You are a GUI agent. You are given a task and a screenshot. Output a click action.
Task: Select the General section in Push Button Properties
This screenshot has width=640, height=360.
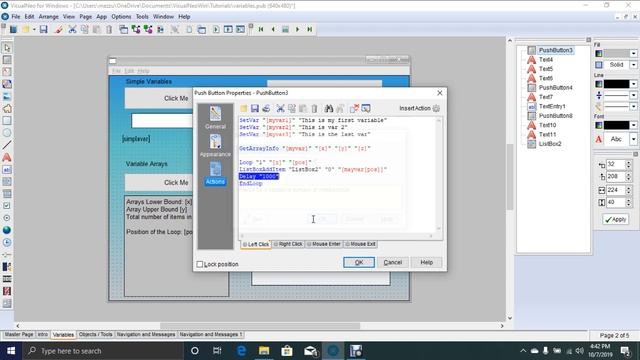point(216,118)
